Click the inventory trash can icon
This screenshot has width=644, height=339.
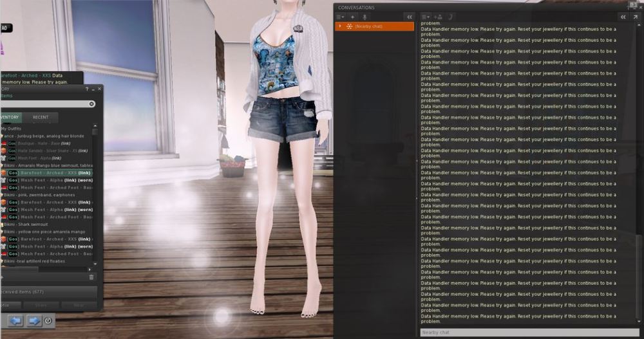point(91,277)
